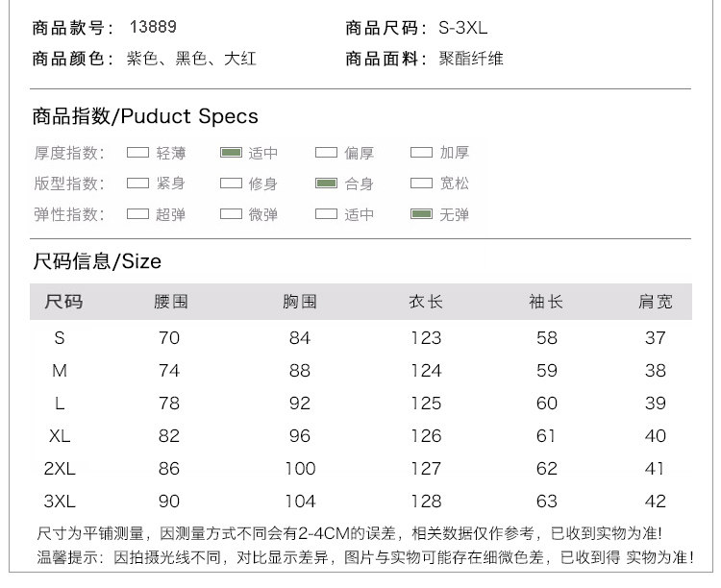Check the 超弹 elasticity checkbox
Screen dimensions: 721x588
click(138, 214)
